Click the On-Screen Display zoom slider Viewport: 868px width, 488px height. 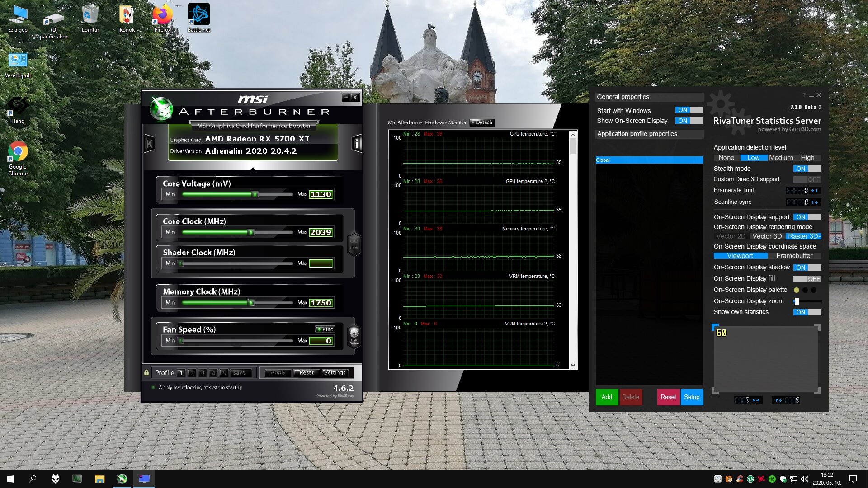pos(807,301)
